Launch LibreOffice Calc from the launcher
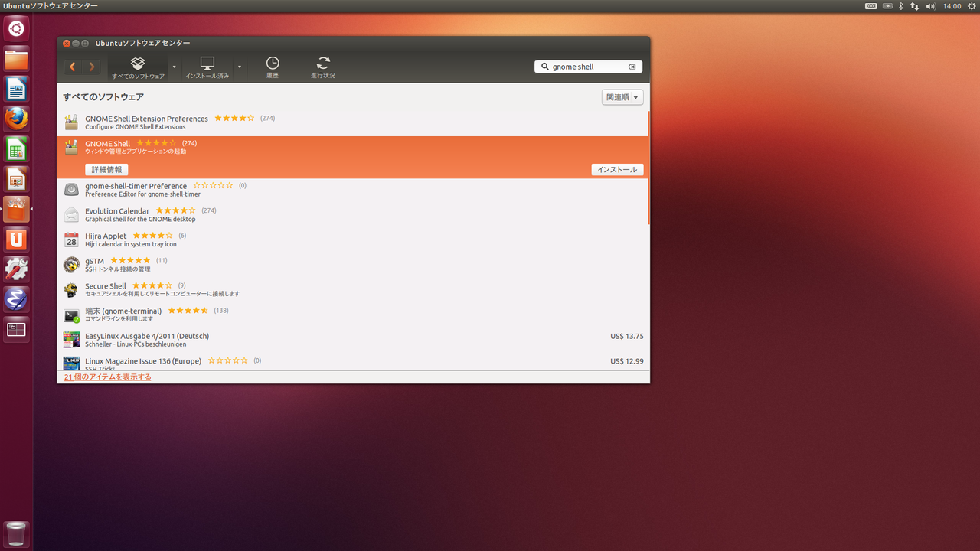 click(16, 149)
